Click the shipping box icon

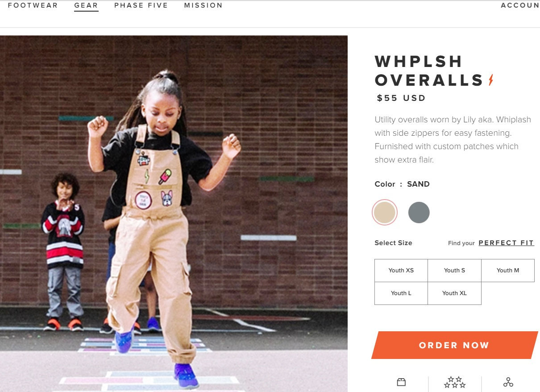click(401, 382)
